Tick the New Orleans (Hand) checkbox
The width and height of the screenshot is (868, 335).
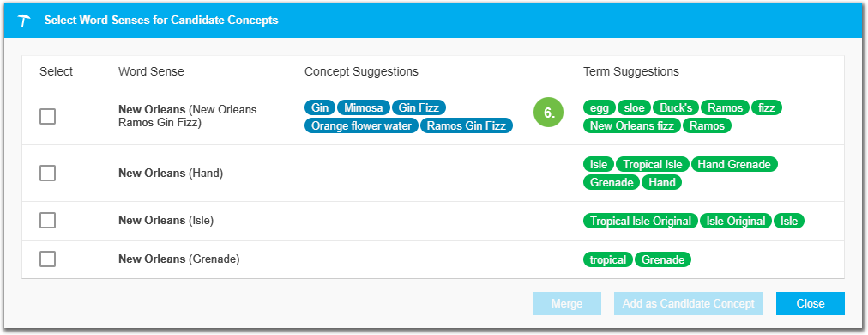point(48,173)
